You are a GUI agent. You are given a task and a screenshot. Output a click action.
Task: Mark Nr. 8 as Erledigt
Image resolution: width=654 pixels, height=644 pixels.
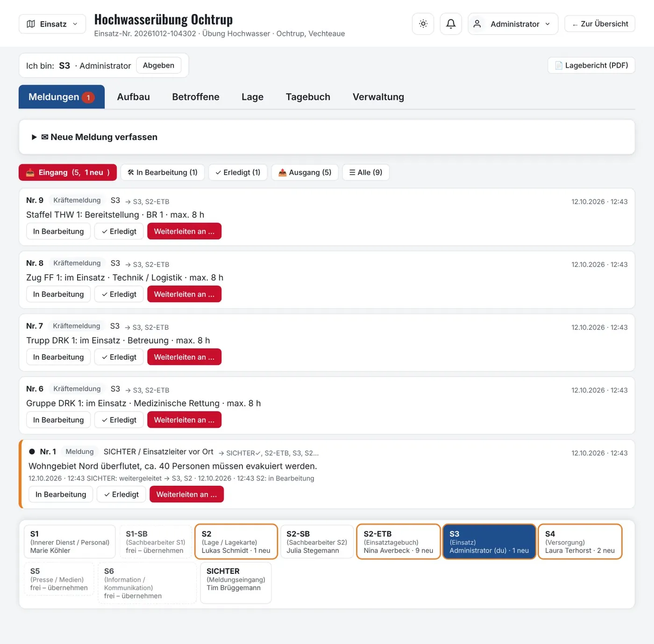click(119, 294)
